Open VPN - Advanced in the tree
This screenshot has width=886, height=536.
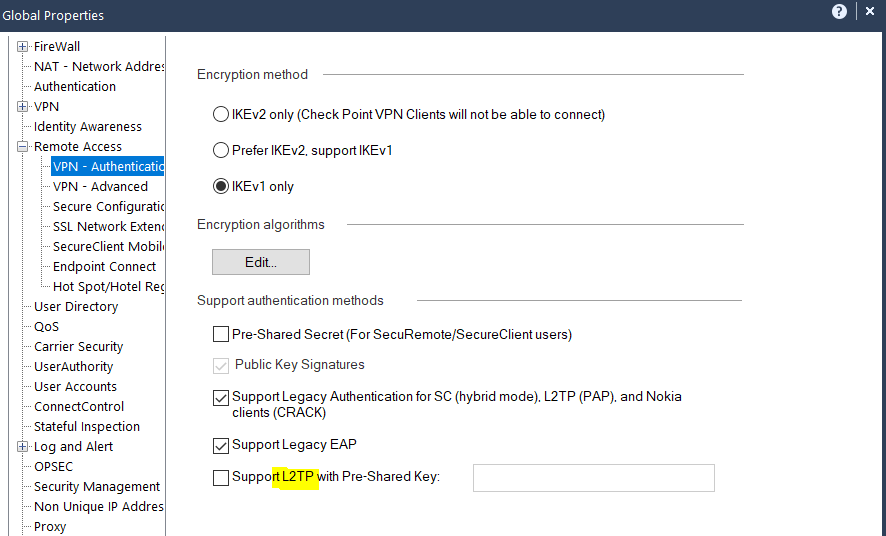(x=100, y=186)
